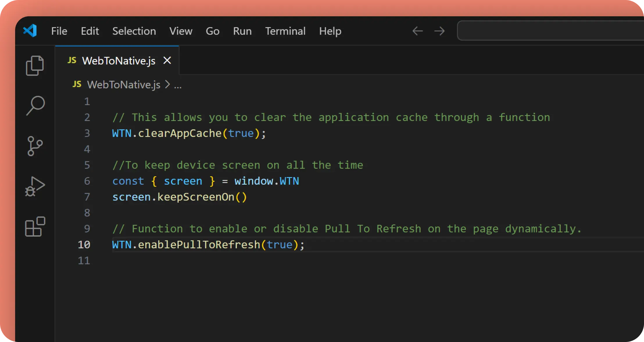Click the Go Forward arrow
Screen dimensions: 644x342
[x=439, y=31]
